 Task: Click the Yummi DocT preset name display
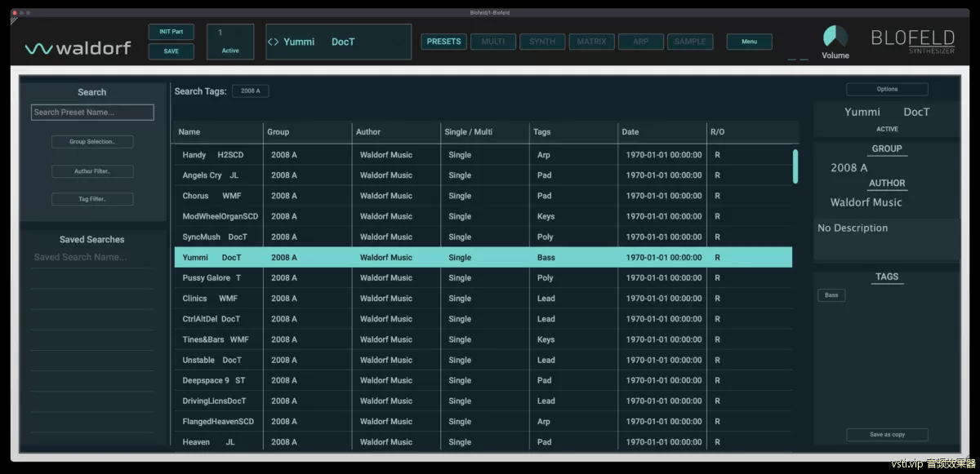click(339, 42)
